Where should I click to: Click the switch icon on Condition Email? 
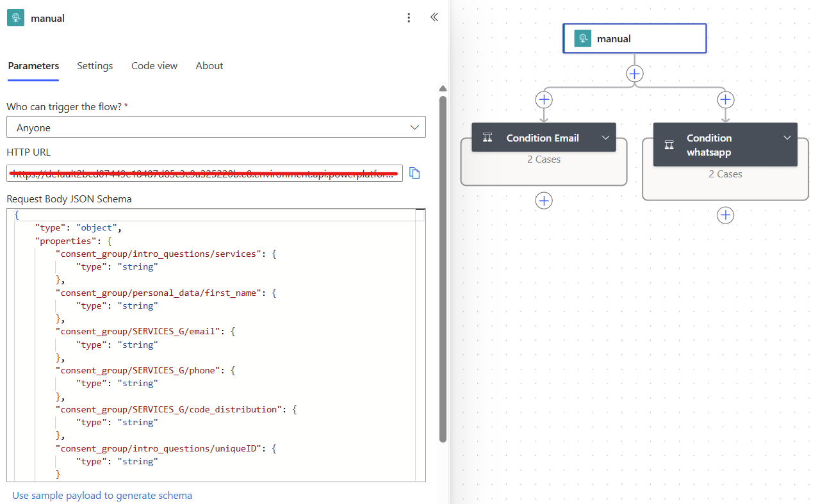[487, 138]
